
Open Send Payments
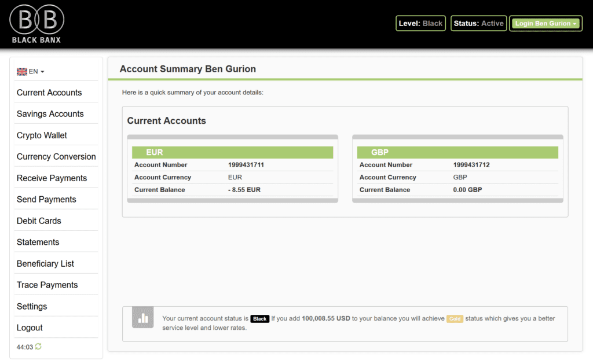[x=46, y=199]
